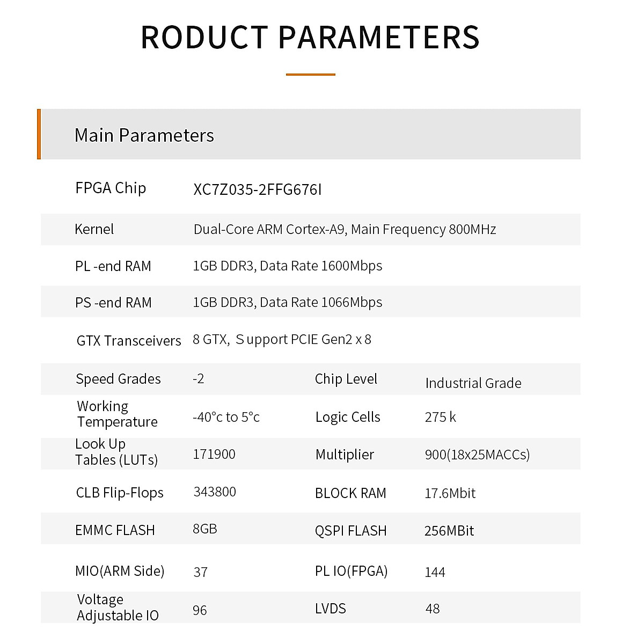The image size is (644, 644).
Task: Click the 1GB DDR3 1066Mbps value
Action: 288,303
